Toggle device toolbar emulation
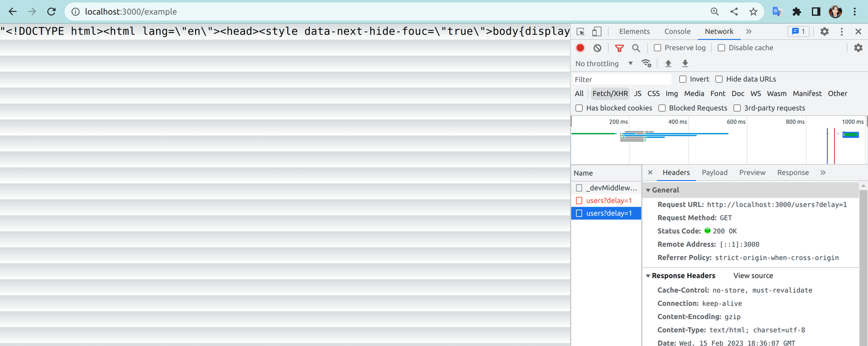The width and height of the screenshot is (868, 346). point(597,32)
